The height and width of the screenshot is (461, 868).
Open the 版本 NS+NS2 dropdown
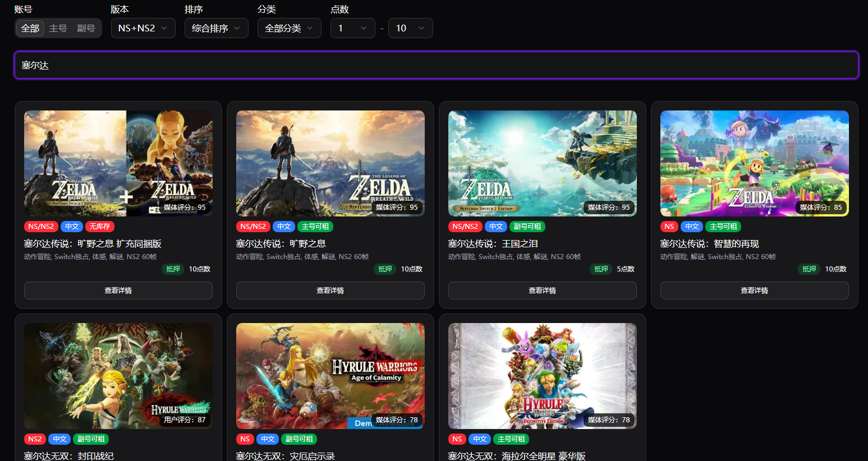tap(143, 28)
